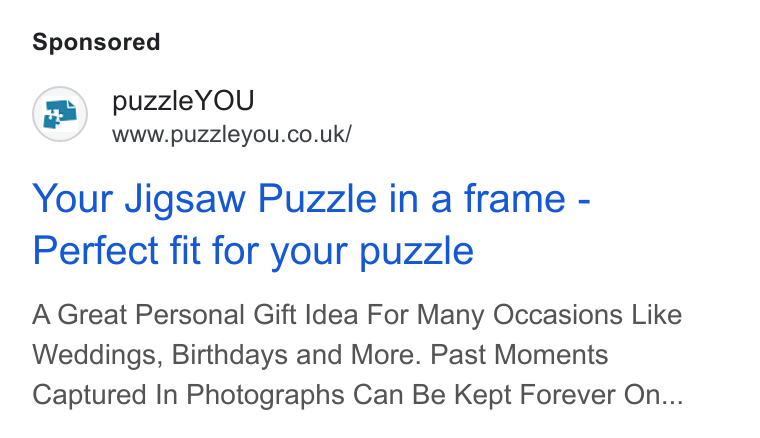The image size is (760, 438).
Task: Click the word 'Occasions' in the description
Action: point(557,315)
